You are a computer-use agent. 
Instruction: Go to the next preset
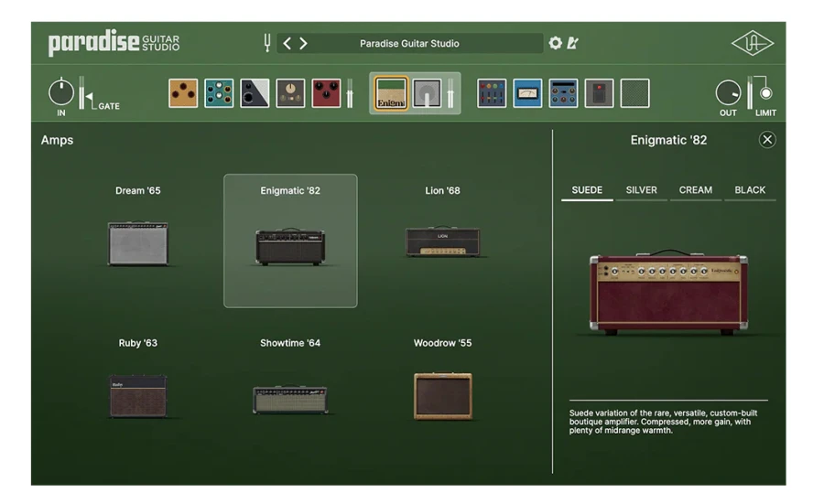[303, 43]
